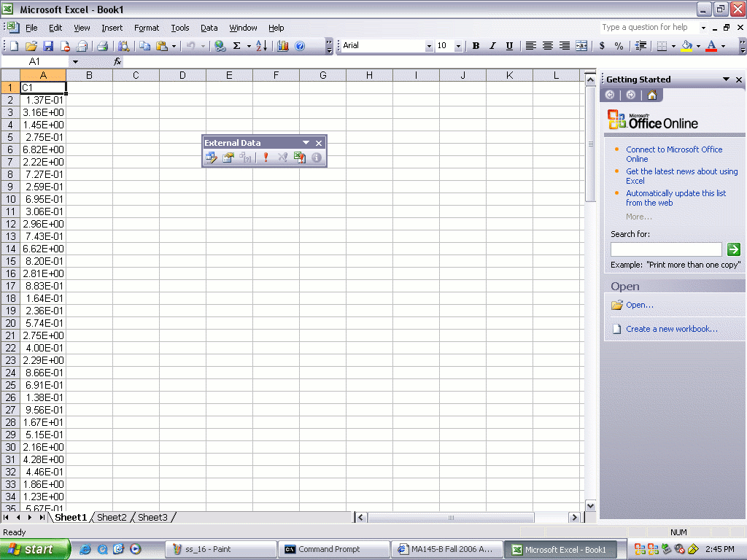
Task: Click the Create a new workbook link
Action: point(671,329)
